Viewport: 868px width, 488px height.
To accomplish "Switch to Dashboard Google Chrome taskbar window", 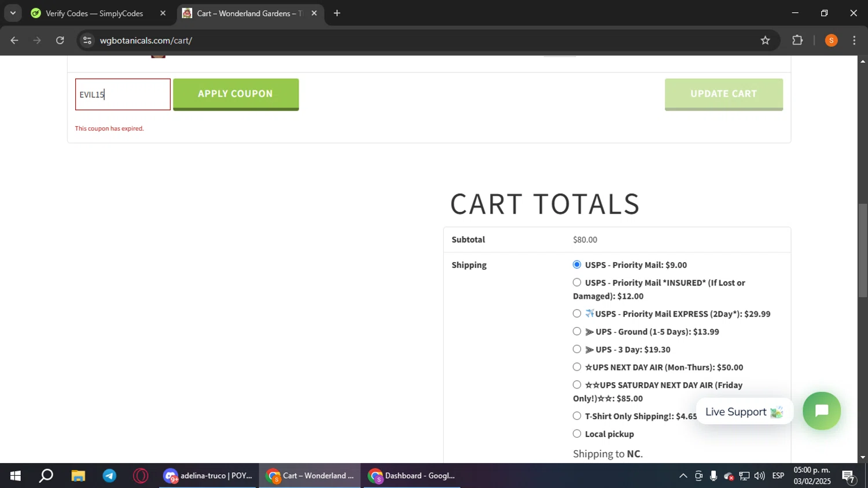I will (x=412, y=476).
